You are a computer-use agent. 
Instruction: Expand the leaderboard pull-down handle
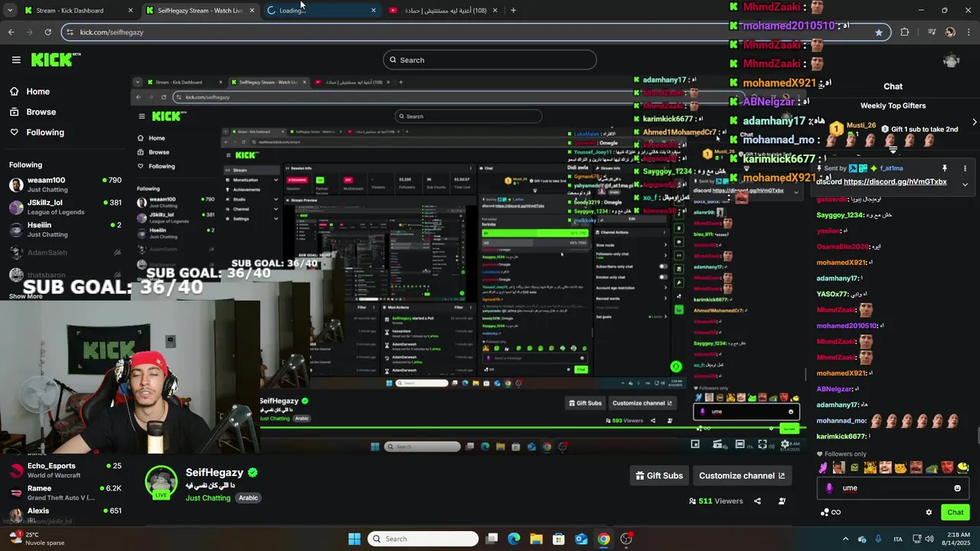point(893,150)
